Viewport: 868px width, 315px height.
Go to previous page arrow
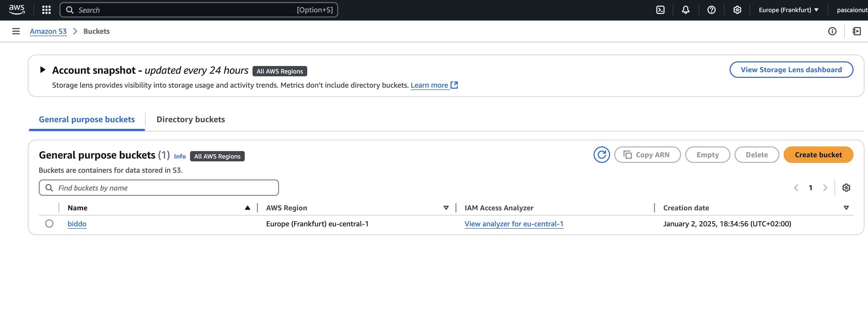point(796,188)
